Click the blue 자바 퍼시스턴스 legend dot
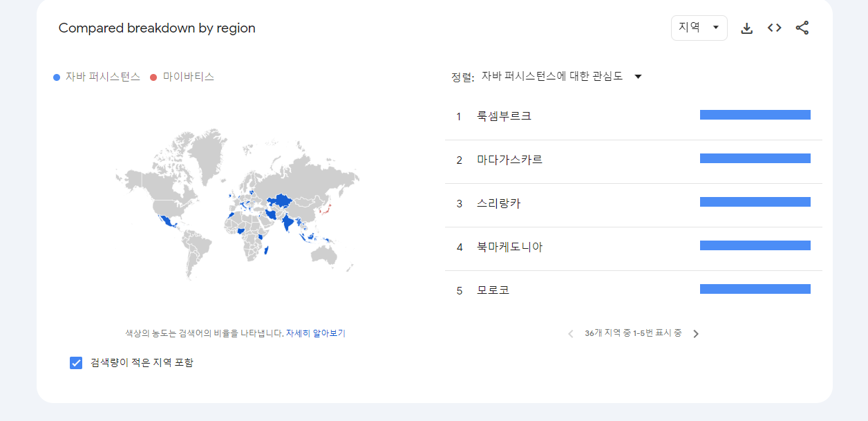868x421 pixels. [x=57, y=77]
